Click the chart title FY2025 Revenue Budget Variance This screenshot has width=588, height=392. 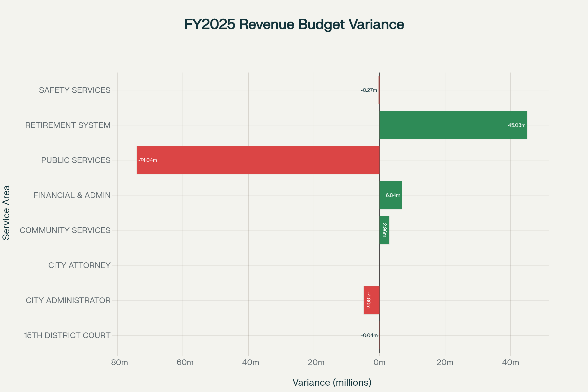coord(294,24)
